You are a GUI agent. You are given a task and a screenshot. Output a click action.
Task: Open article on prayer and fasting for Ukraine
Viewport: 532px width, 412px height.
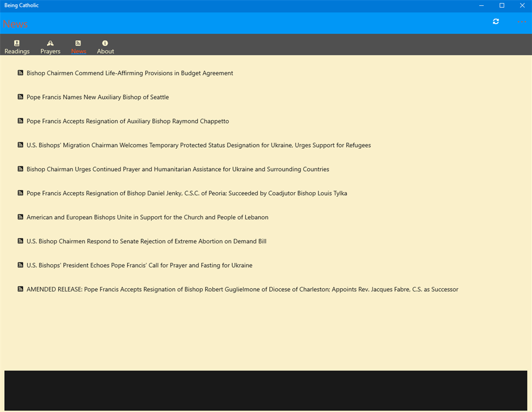coord(139,265)
